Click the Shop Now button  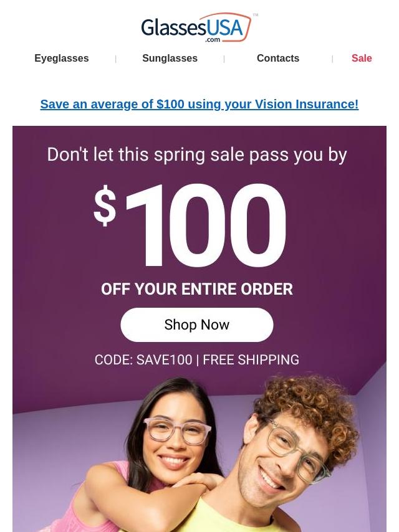coord(196,325)
